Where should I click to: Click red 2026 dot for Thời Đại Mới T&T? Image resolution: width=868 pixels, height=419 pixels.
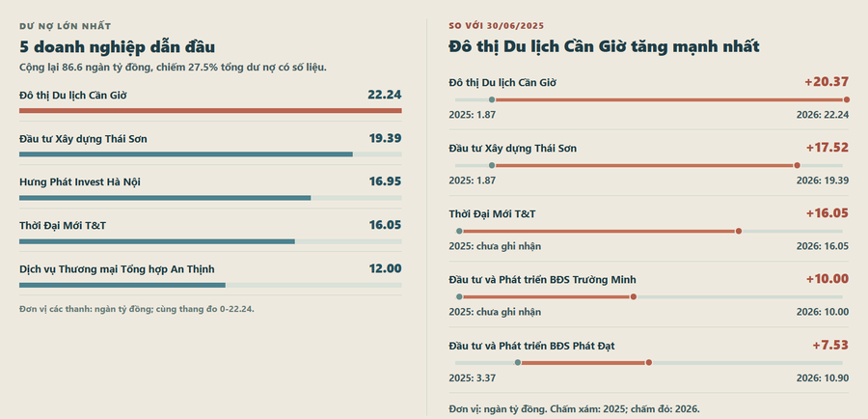pyautogui.click(x=739, y=231)
